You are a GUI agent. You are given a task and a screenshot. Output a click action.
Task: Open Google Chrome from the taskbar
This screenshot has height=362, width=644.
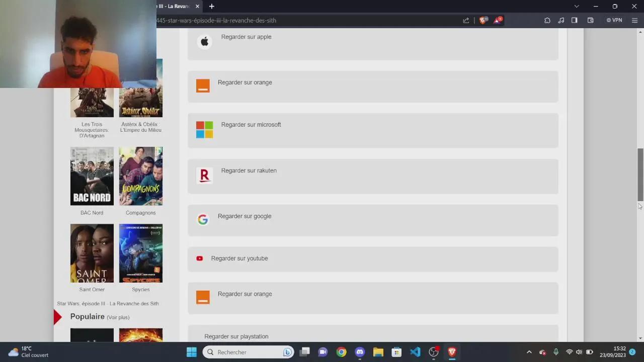(341, 352)
